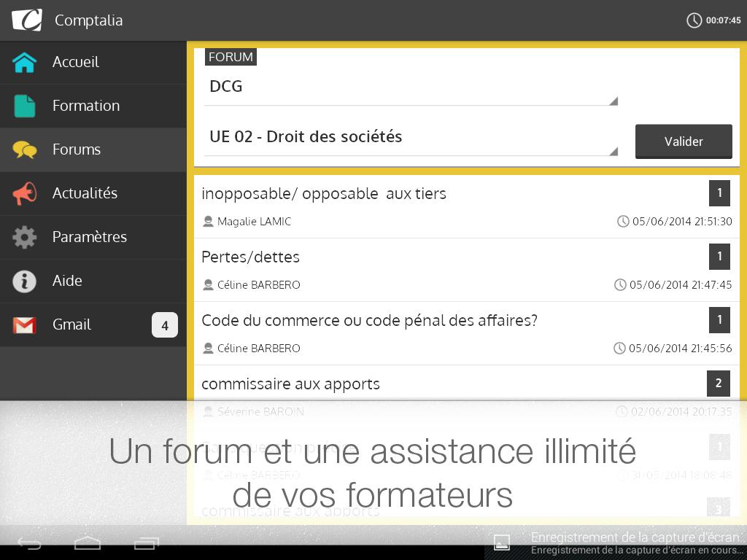The width and height of the screenshot is (747, 560).
Task: Select the Formation document icon
Action: (25, 106)
